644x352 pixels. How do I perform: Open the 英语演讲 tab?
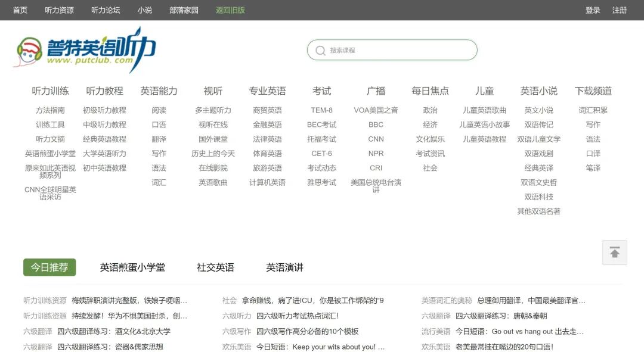[x=284, y=267]
